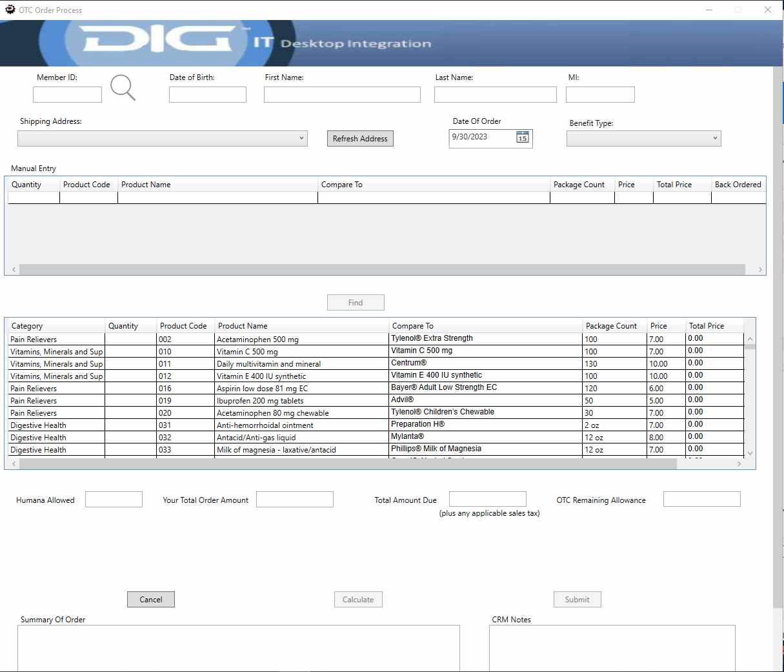Click the Find button
Screen dimensions: 784x672
356,303
